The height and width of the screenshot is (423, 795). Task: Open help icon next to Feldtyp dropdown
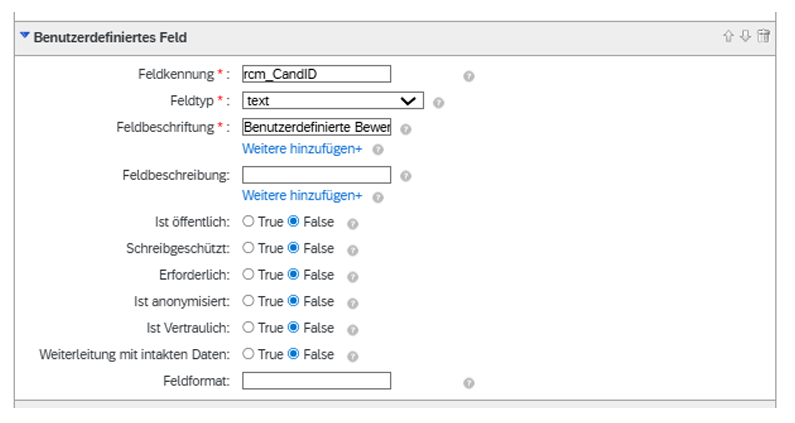click(439, 102)
